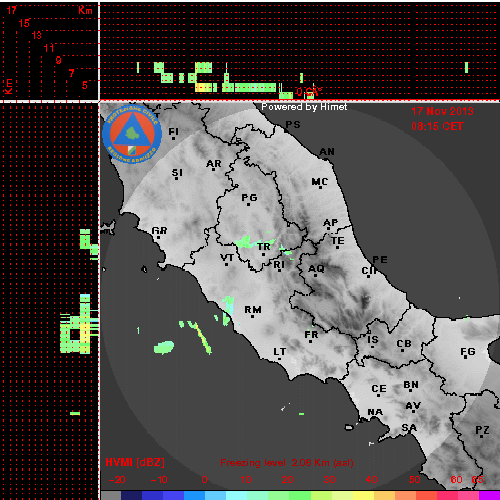The height and width of the screenshot is (500, 500).
Task: Click the '15' km height axis label
Action: click(24, 23)
